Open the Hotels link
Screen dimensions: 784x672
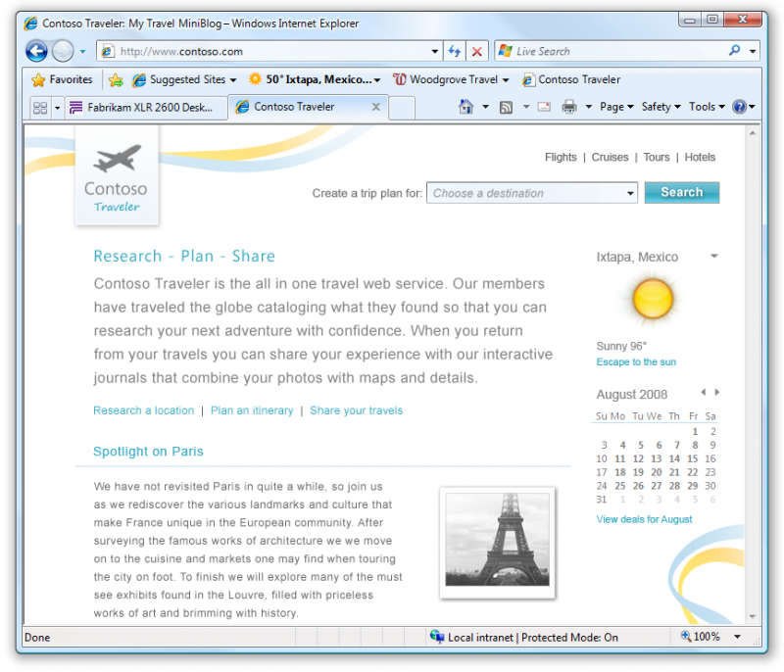(x=700, y=158)
